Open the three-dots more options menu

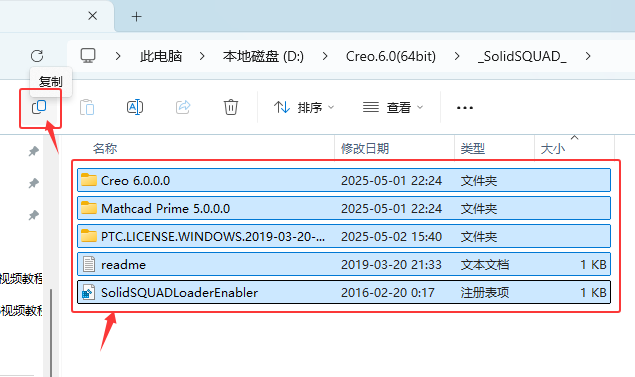coord(465,108)
